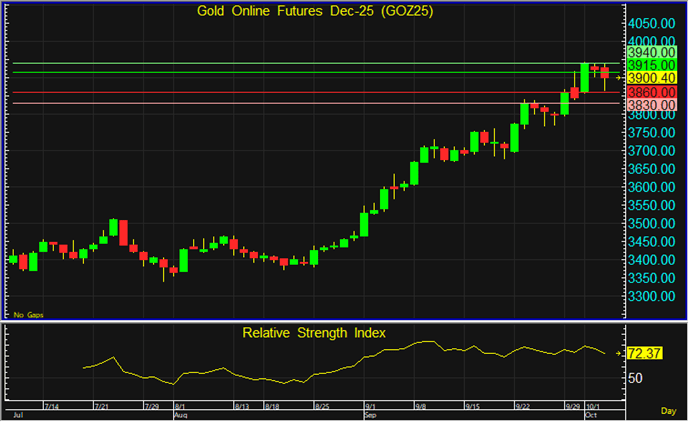Click the Relative Strength Index title
Image resolution: width=689 pixels, height=422 pixels.
(312, 331)
